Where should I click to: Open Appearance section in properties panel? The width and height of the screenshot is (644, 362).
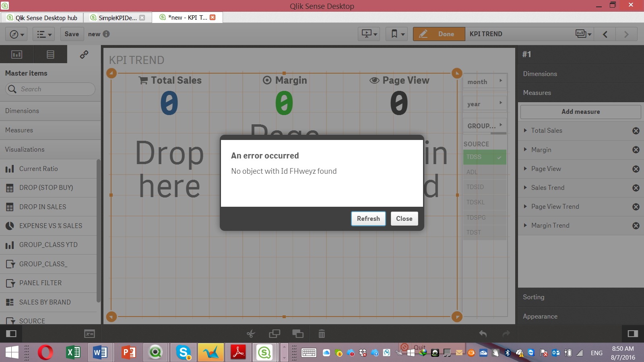click(581, 317)
